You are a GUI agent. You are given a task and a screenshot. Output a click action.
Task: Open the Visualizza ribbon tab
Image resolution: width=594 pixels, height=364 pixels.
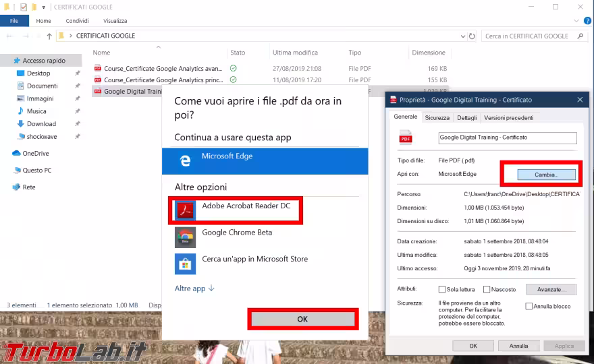tap(115, 21)
